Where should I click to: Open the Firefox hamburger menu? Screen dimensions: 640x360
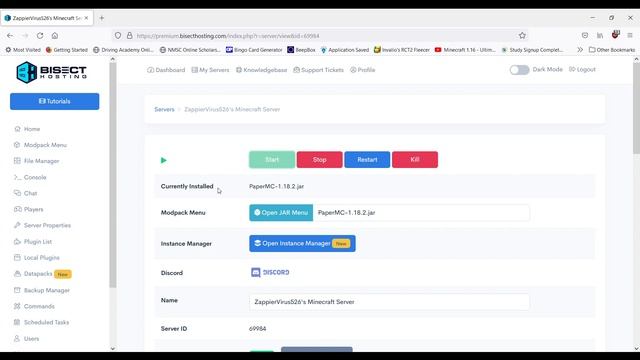[630, 36]
